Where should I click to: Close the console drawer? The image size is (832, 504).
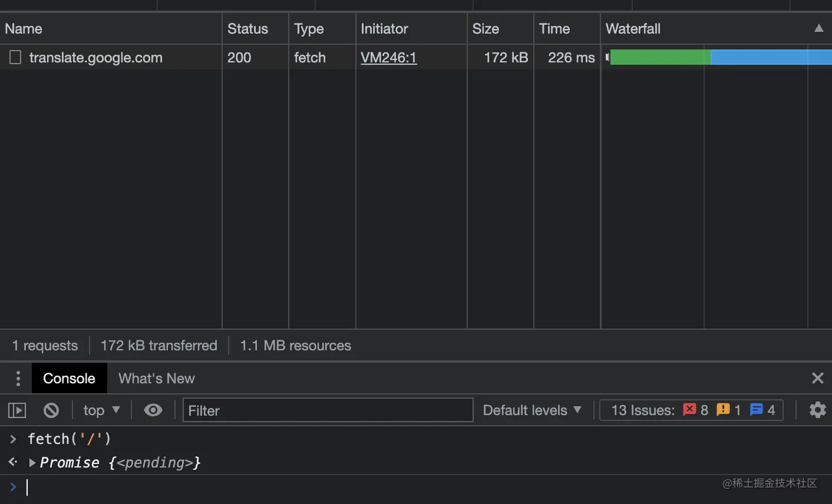pos(817,378)
